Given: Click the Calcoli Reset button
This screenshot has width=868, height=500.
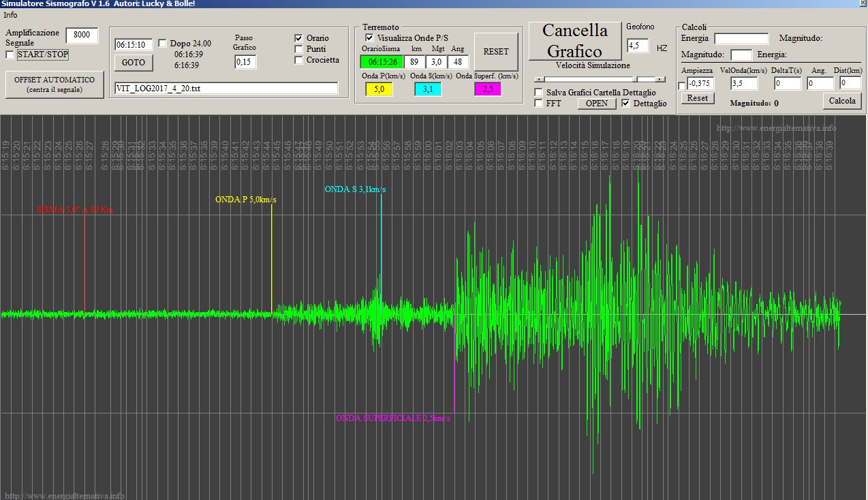Looking at the screenshot, I should click(697, 98).
